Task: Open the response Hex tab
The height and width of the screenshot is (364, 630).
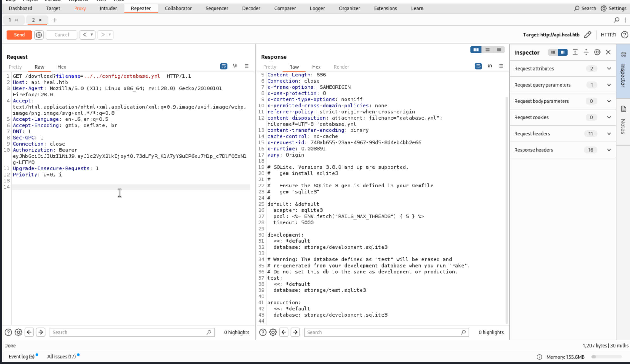Action: (x=316, y=67)
